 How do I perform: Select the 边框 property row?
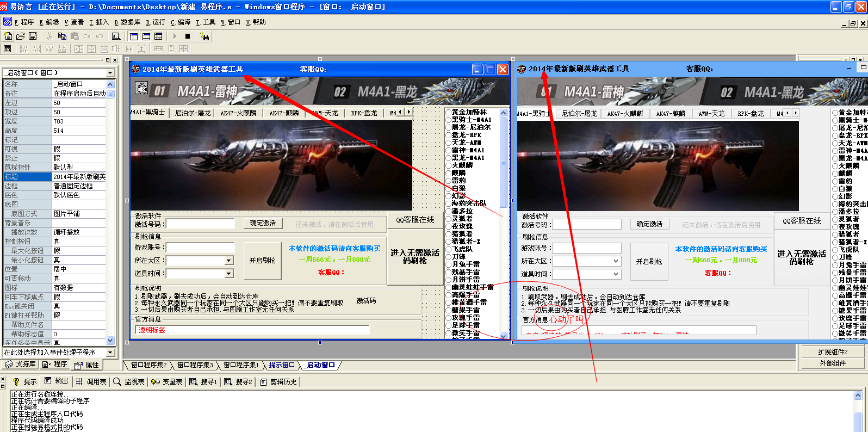click(x=55, y=186)
